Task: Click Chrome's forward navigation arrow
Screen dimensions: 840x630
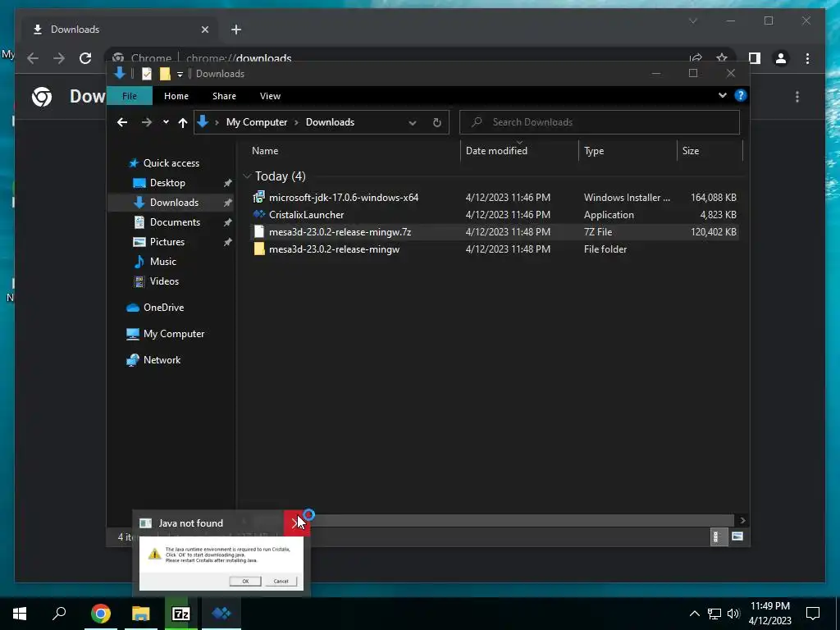Action: (59, 58)
